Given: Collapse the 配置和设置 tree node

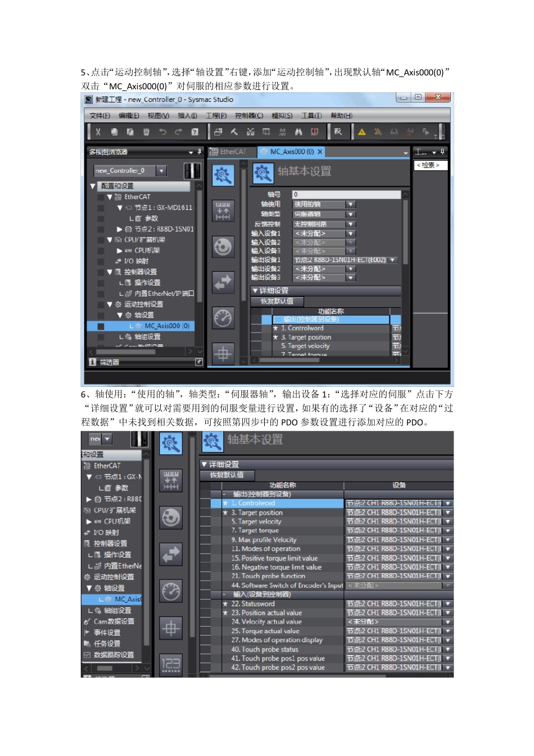Looking at the screenshot, I should [93, 186].
